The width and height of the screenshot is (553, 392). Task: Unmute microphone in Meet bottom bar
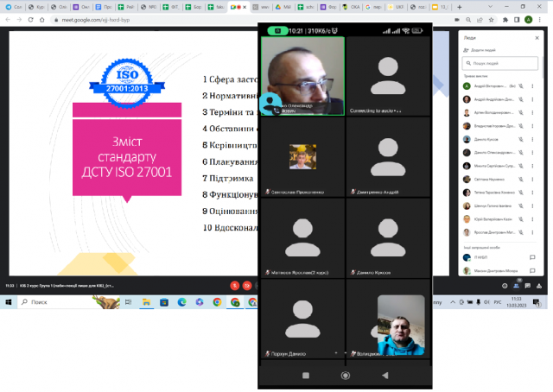tap(235, 286)
